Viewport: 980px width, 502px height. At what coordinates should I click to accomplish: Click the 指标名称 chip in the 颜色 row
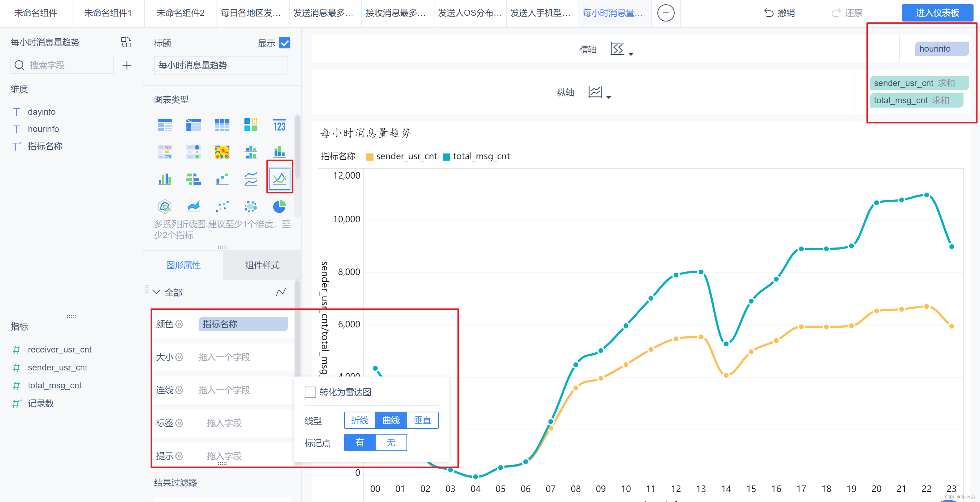click(243, 324)
